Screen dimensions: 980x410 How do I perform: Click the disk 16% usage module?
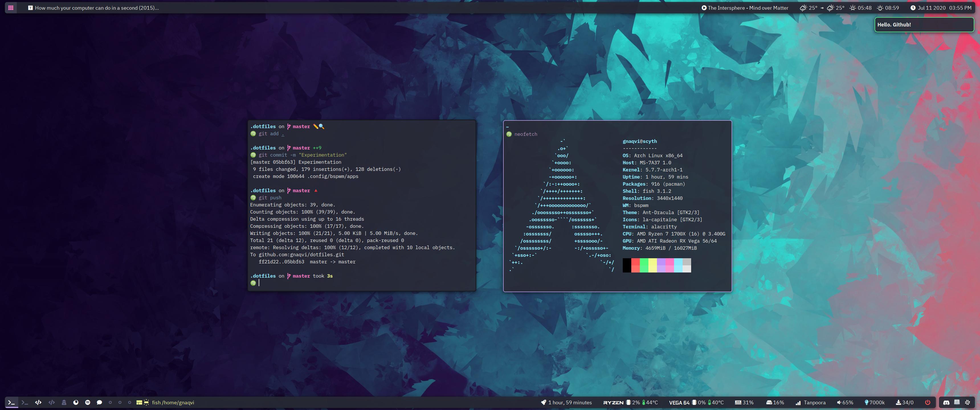(775, 402)
